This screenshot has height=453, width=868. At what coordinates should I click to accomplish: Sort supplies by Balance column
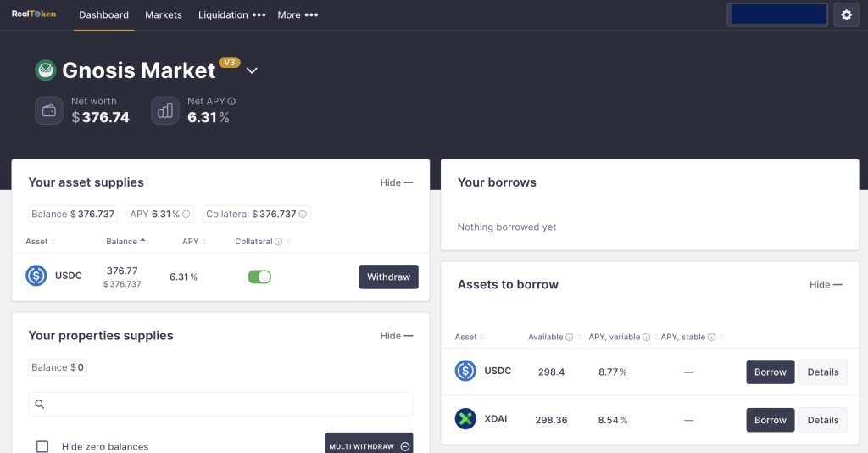click(x=125, y=242)
